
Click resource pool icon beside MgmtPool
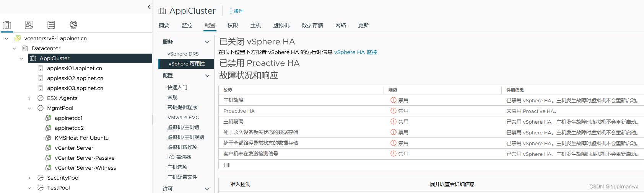[41, 108]
